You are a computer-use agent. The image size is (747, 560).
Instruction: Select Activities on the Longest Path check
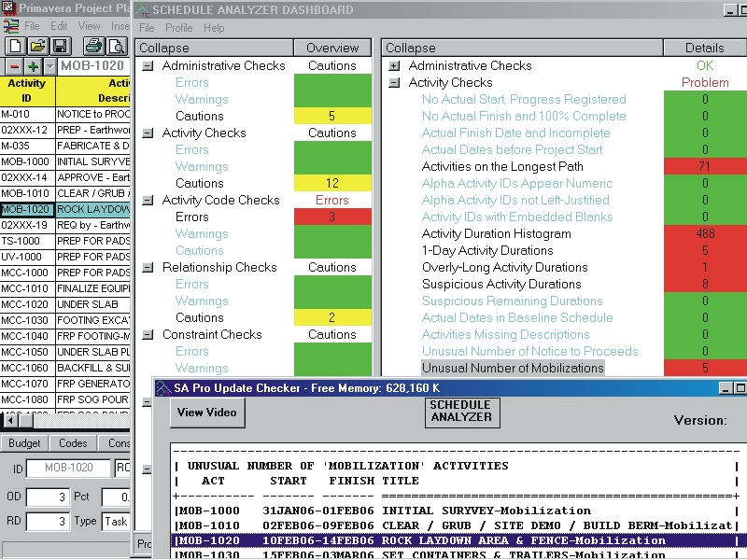502,167
